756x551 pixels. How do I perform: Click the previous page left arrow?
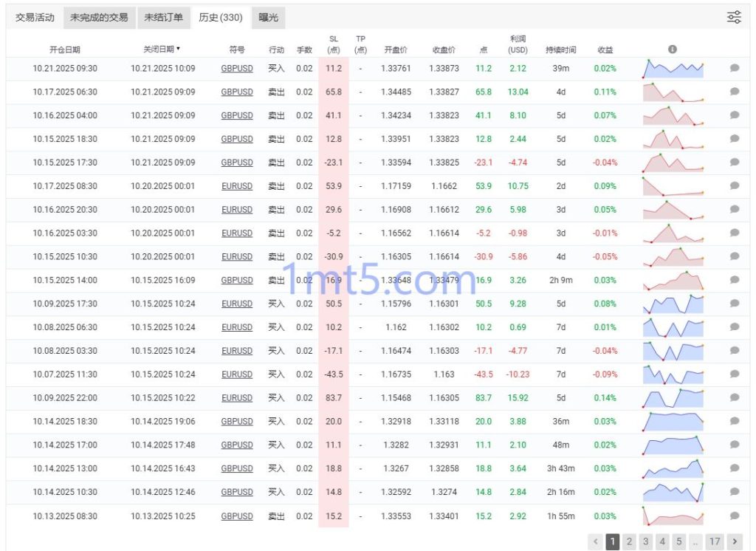coord(595,542)
